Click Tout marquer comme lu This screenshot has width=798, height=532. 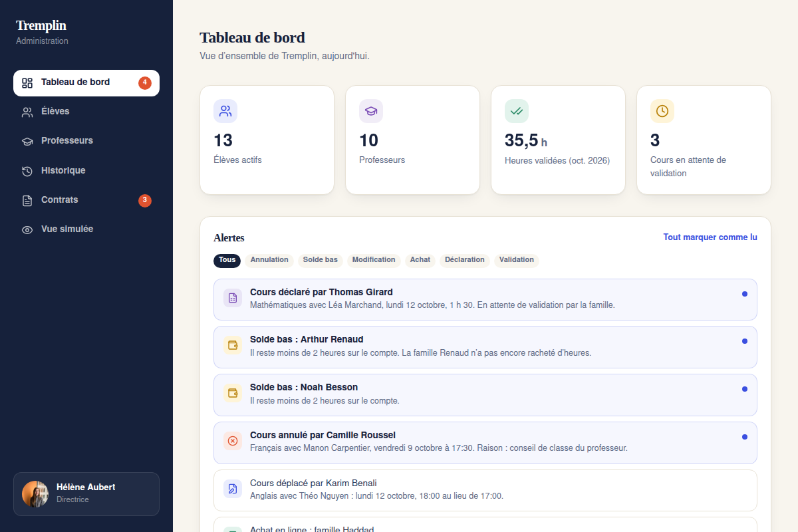[710, 237]
